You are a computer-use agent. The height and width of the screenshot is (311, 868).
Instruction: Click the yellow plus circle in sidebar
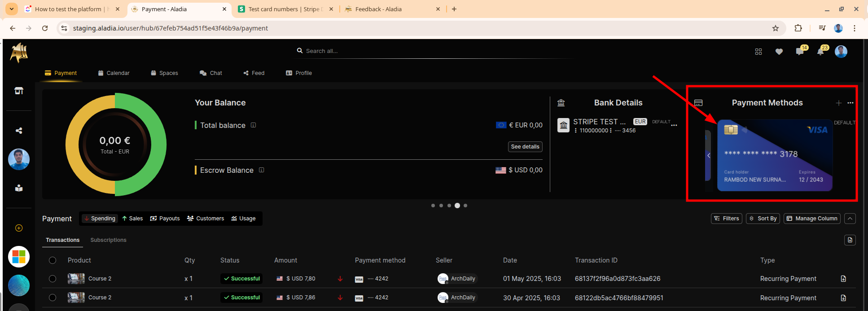(x=19, y=228)
